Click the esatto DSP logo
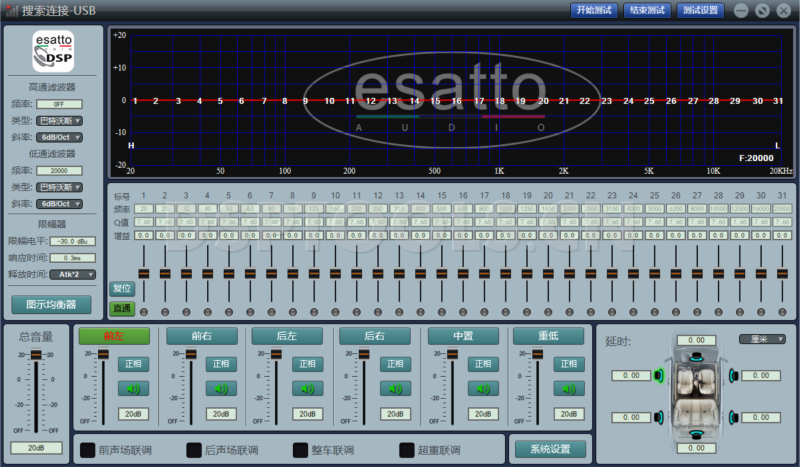Viewport: 800px width, 467px height. tap(54, 51)
